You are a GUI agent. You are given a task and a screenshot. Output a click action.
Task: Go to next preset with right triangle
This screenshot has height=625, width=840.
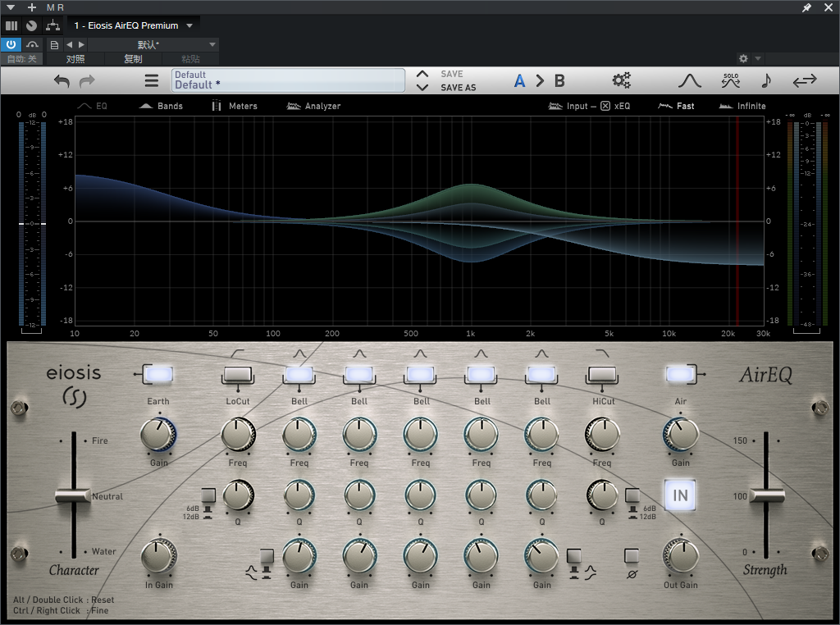click(x=81, y=44)
